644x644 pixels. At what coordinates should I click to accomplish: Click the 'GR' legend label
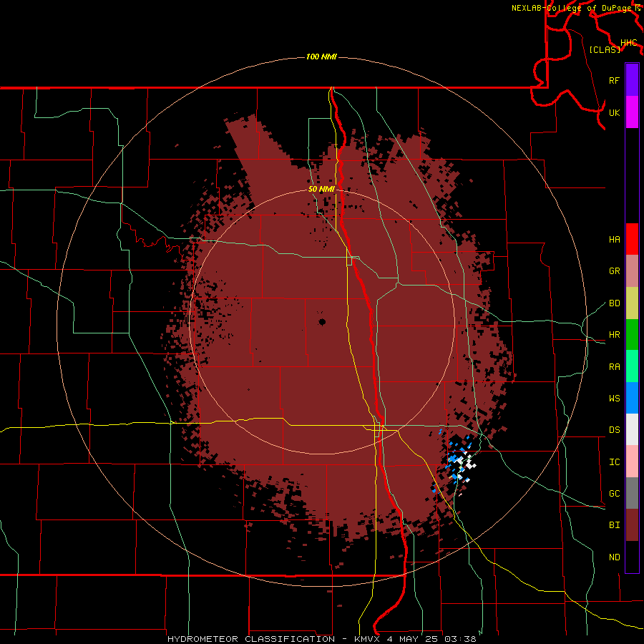(x=614, y=271)
